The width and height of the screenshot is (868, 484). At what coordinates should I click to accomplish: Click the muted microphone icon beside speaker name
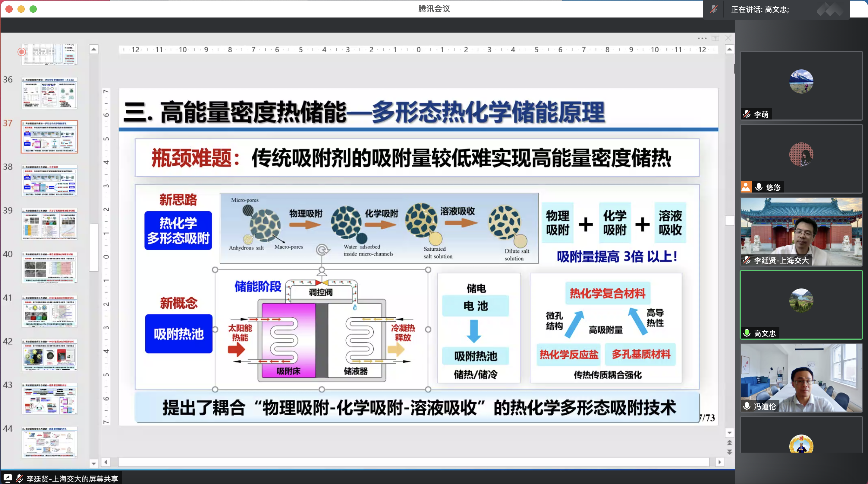coord(713,9)
